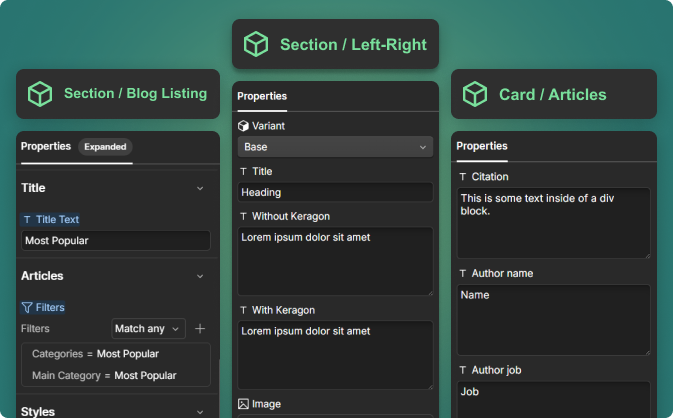Open the Match any dropdown
This screenshot has width=673, height=418.
coord(148,329)
